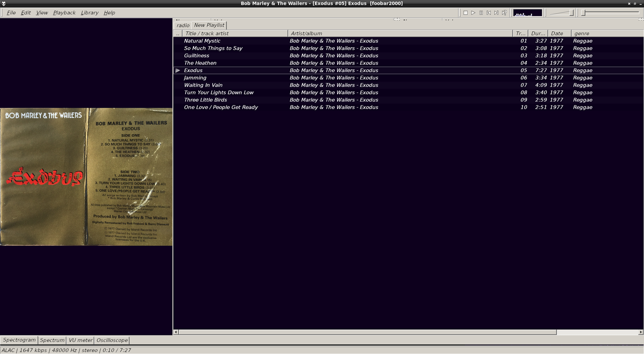Open the Help menu
Screen dimensions: 644x354
click(x=109, y=13)
